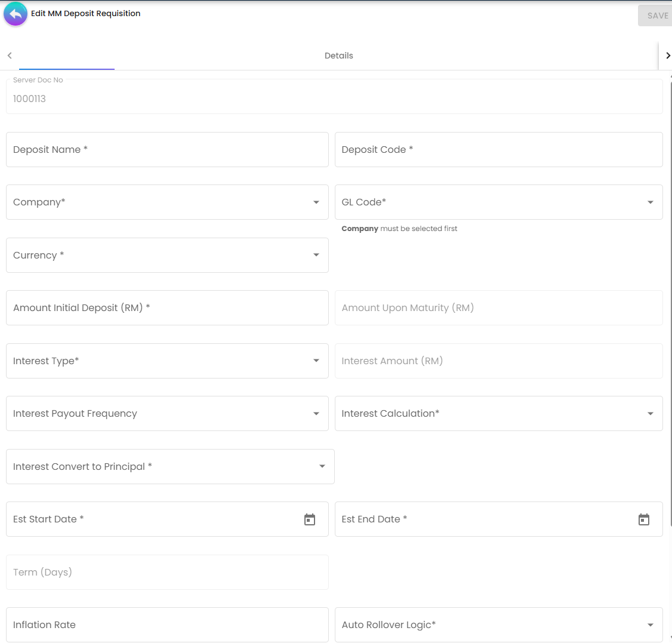Click the 'Edit MM Deposit Requisition' title
The height and width of the screenshot is (643, 672).
tap(86, 13)
